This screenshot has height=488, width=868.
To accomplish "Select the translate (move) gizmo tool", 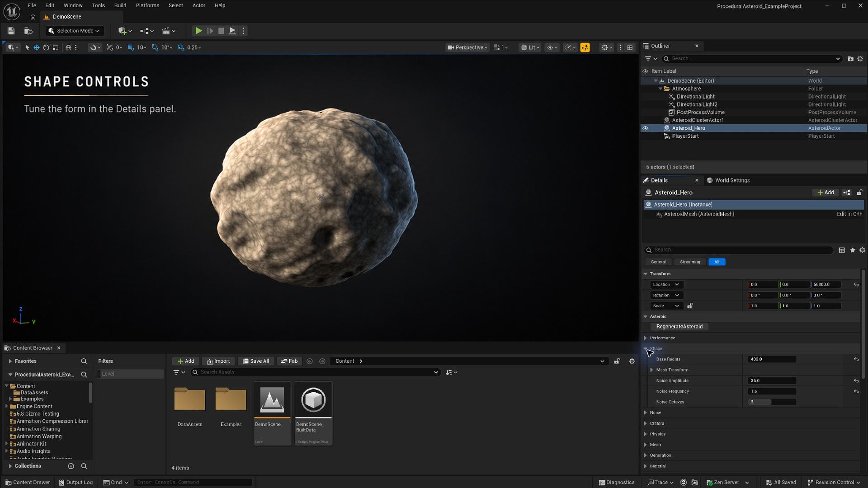I will [x=36, y=47].
